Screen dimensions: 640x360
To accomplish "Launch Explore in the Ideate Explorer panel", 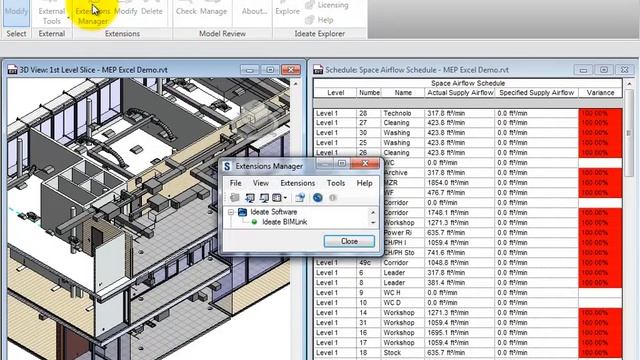I will click(287, 11).
